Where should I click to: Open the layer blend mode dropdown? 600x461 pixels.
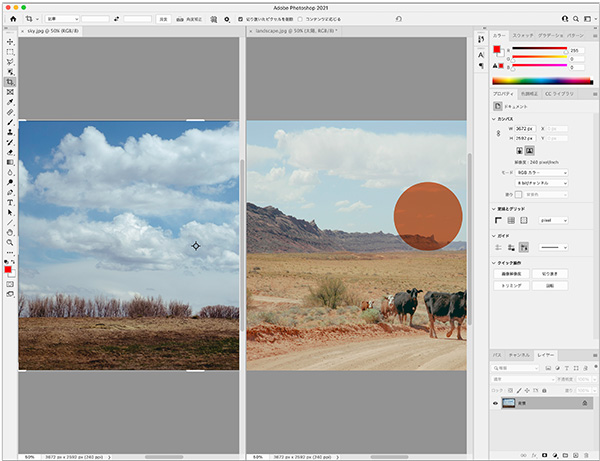[523, 379]
